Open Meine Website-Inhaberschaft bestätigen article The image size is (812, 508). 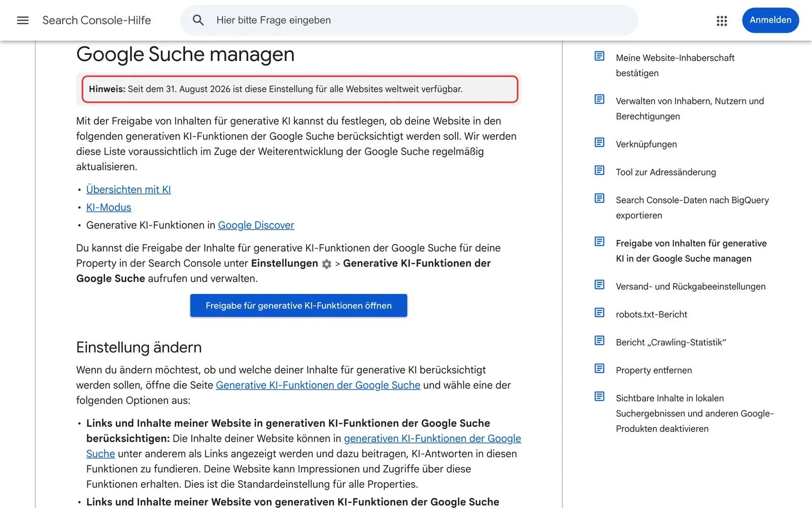click(675, 66)
